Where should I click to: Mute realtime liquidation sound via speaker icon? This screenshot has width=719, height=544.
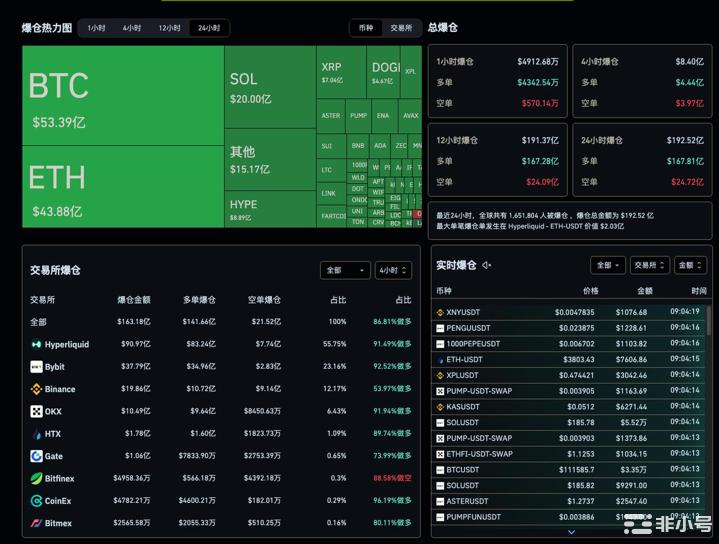487,265
